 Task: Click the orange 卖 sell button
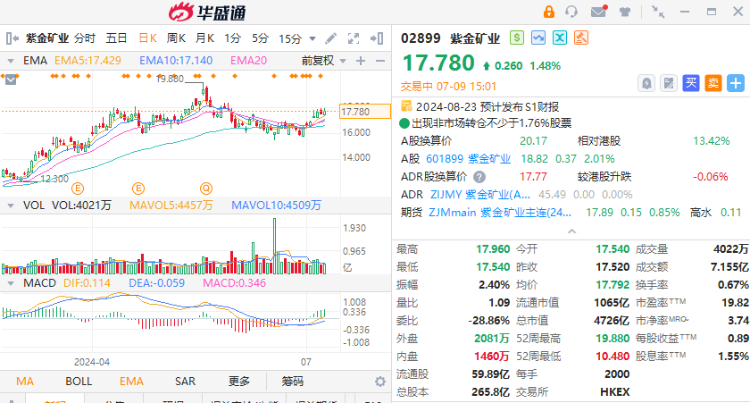(x=713, y=83)
